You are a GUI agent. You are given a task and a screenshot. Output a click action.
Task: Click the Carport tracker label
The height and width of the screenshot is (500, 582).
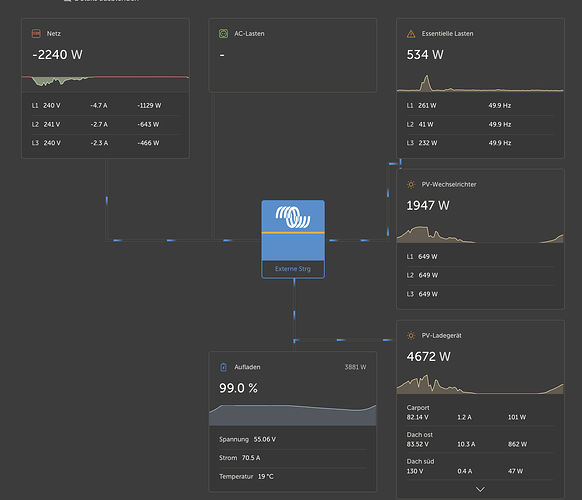pyautogui.click(x=418, y=408)
